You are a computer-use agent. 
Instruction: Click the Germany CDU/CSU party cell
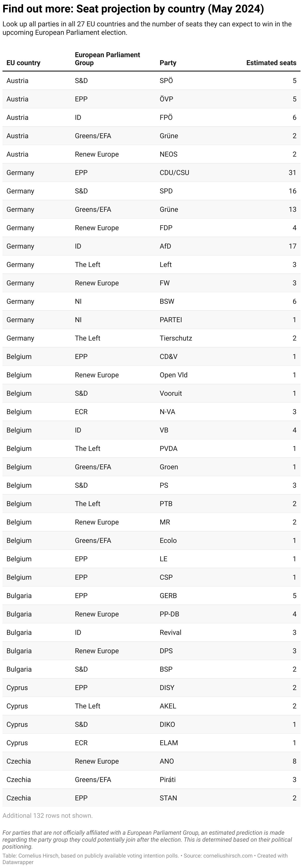174,173
